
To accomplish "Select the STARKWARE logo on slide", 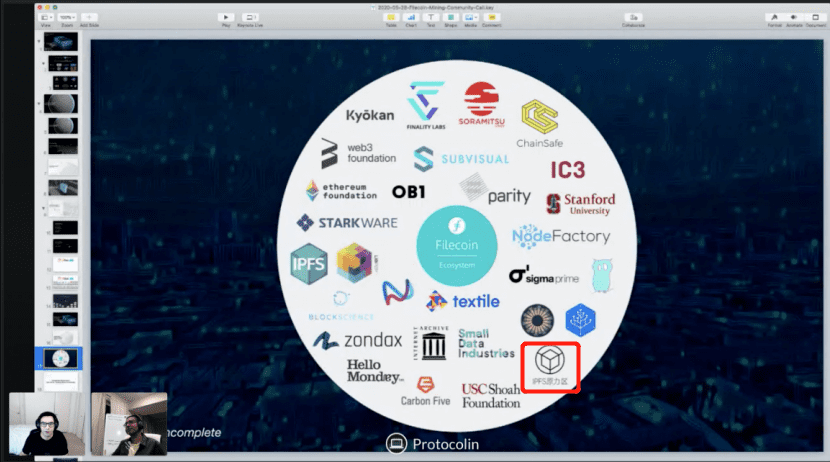I will click(x=347, y=223).
